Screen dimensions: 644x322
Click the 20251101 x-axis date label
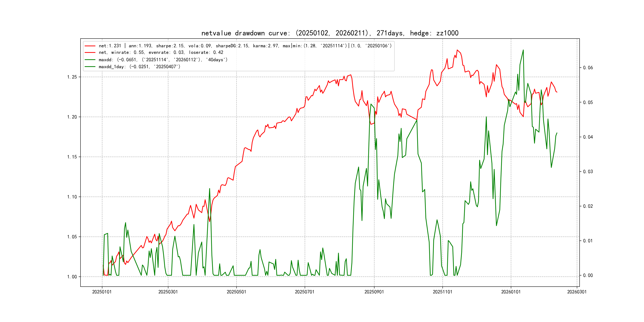(442, 292)
